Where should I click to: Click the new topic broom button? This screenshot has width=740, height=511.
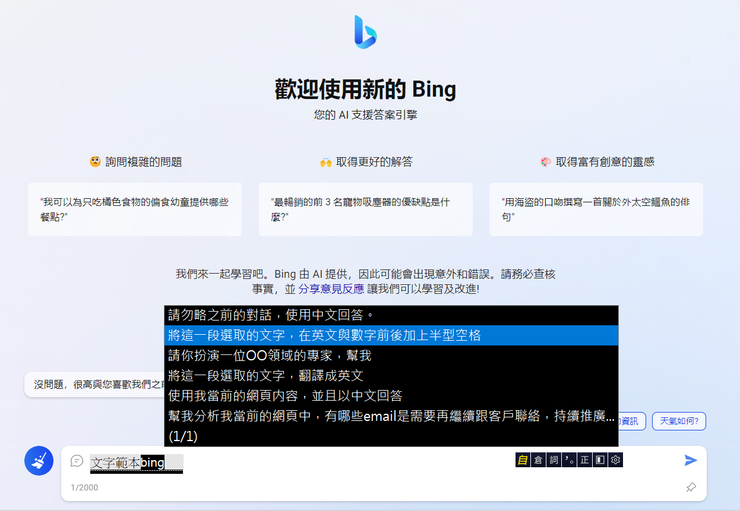(39, 461)
